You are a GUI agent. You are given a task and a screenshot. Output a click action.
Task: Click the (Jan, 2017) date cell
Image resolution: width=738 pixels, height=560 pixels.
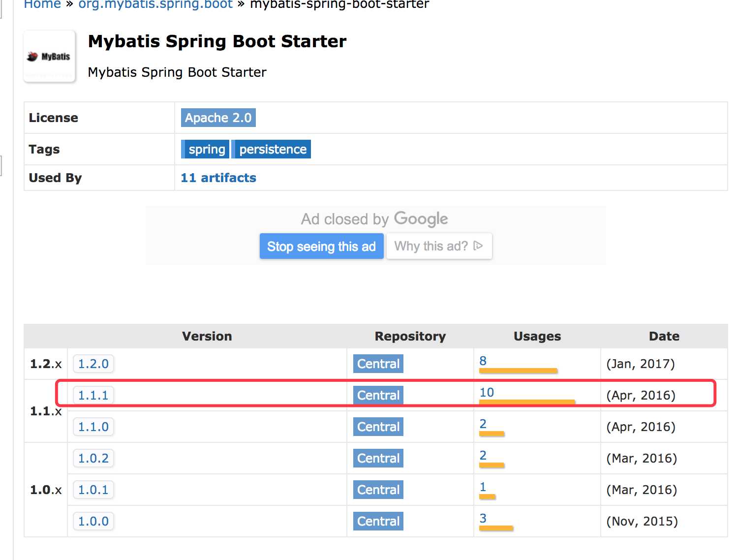pyautogui.click(x=640, y=364)
